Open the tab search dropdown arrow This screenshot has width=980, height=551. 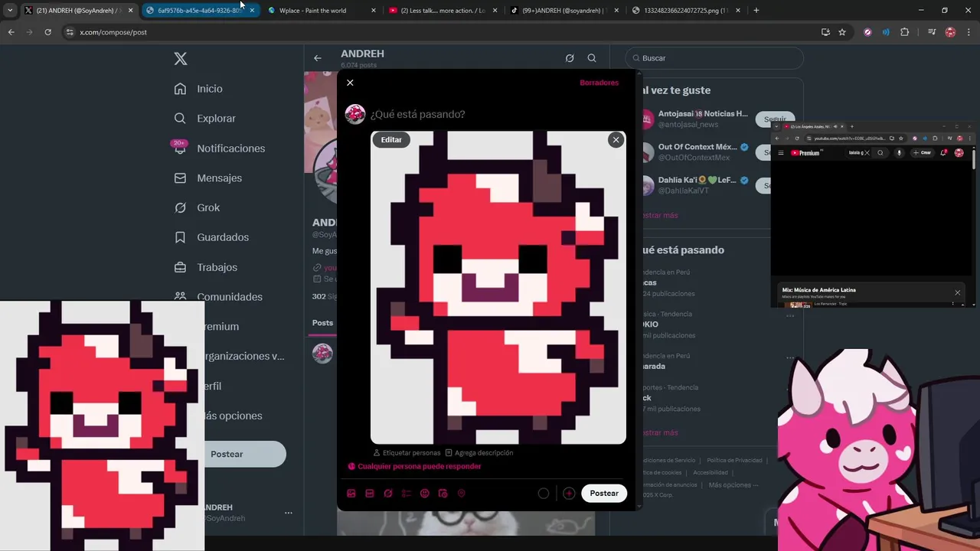(10, 11)
